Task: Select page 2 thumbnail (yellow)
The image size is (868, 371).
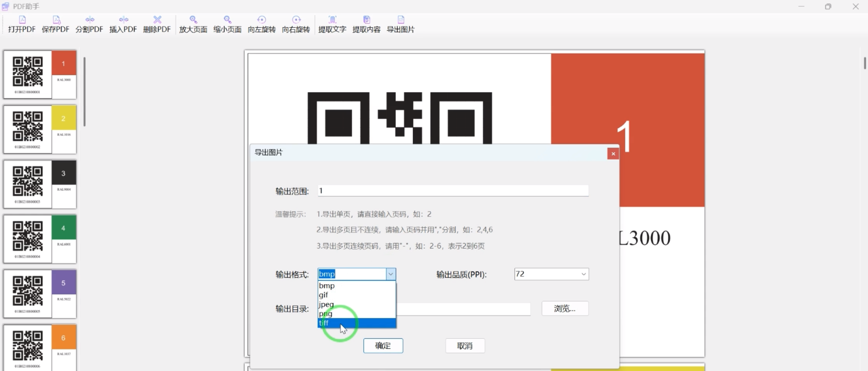Action: pos(40,129)
